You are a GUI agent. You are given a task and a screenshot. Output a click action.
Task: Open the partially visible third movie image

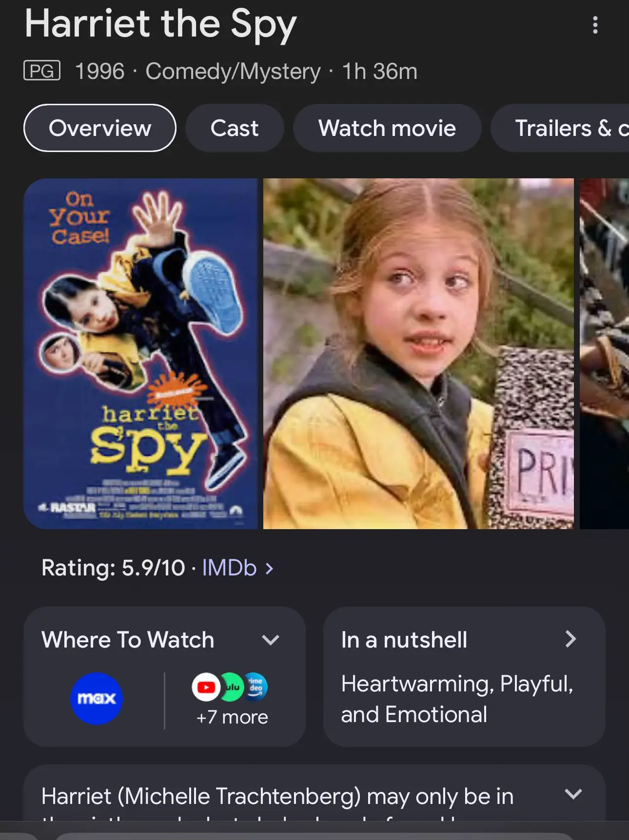pyautogui.click(x=604, y=354)
